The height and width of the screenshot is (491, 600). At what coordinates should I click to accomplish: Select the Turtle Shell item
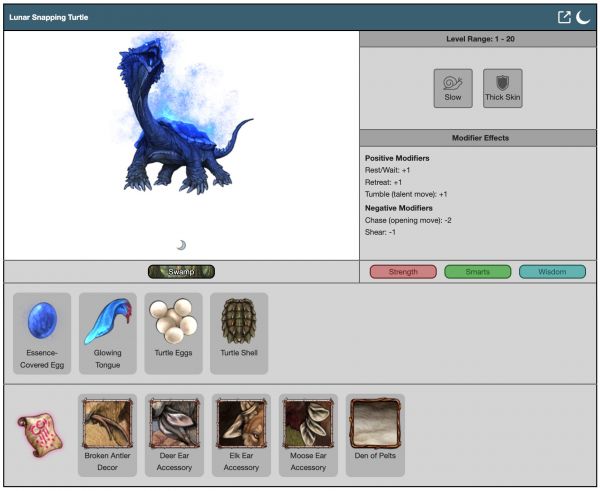[239, 333]
